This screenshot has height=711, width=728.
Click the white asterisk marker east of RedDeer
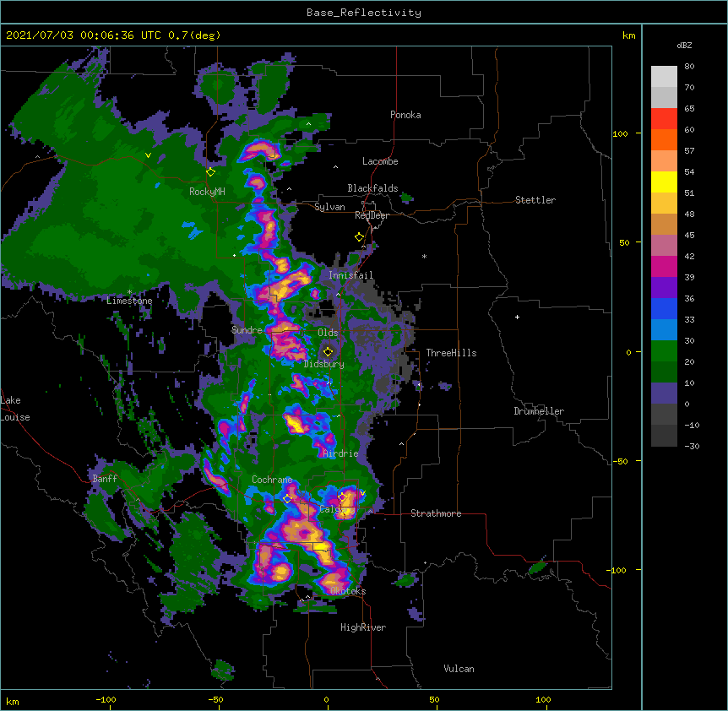[424, 257]
